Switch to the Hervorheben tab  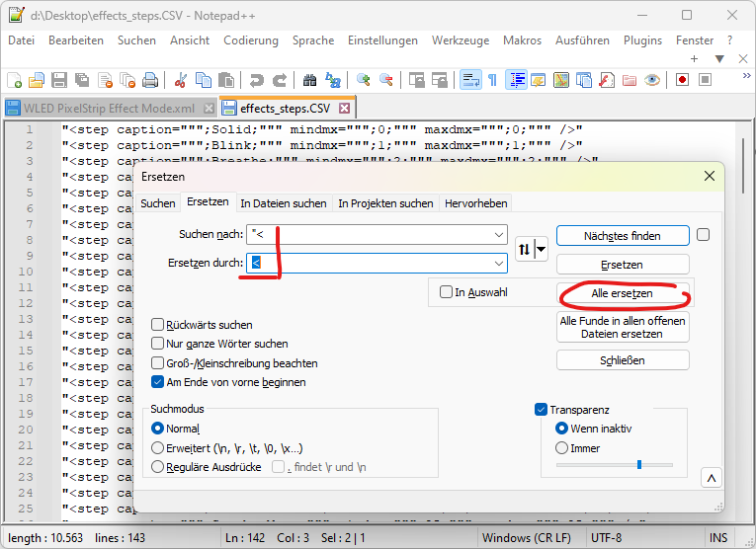coord(476,203)
